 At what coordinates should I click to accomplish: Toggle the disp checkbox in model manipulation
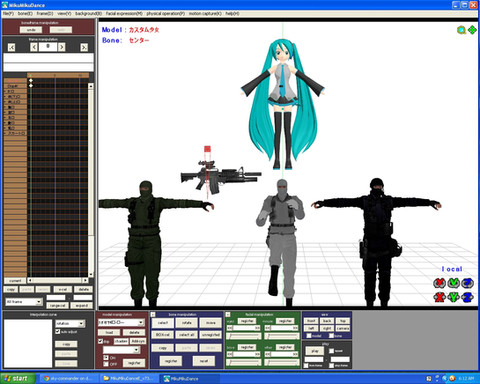pos(100,341)
